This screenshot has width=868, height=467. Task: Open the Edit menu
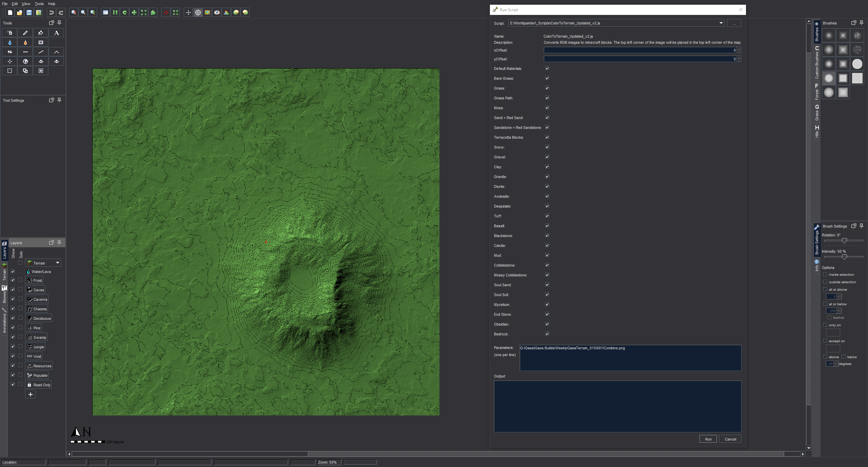[x=15, y=4]
